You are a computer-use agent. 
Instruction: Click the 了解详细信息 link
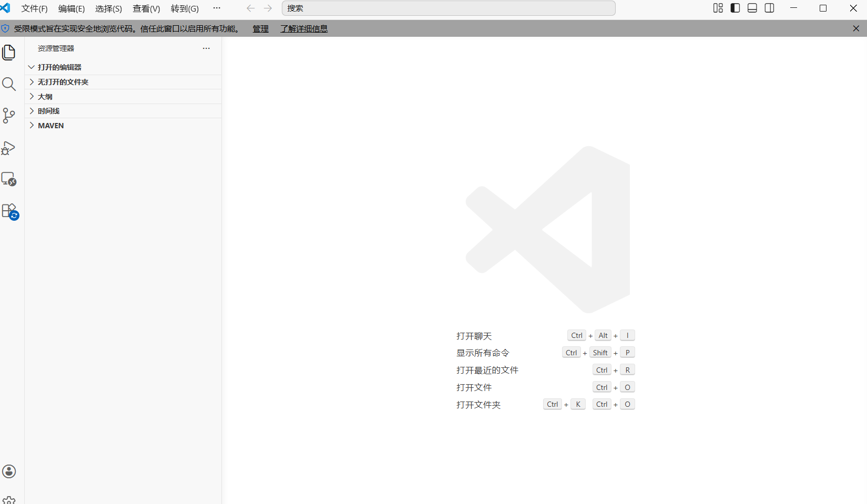click(x=304, y=29)
